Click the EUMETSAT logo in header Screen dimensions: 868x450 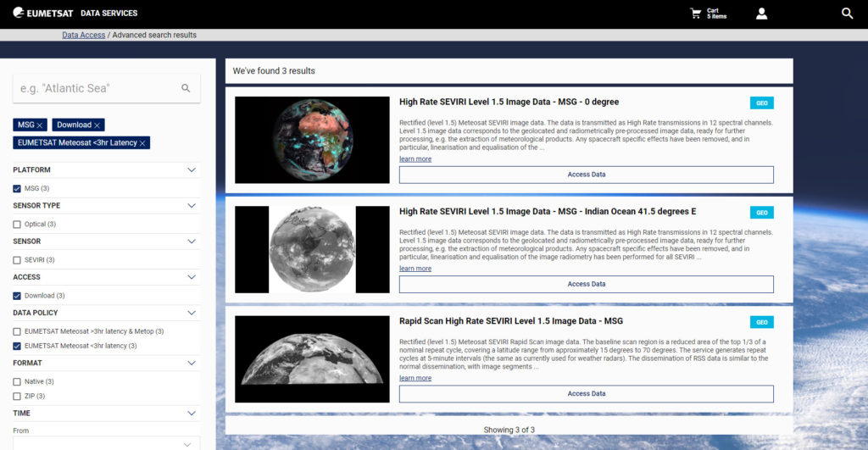pos(42,13)
